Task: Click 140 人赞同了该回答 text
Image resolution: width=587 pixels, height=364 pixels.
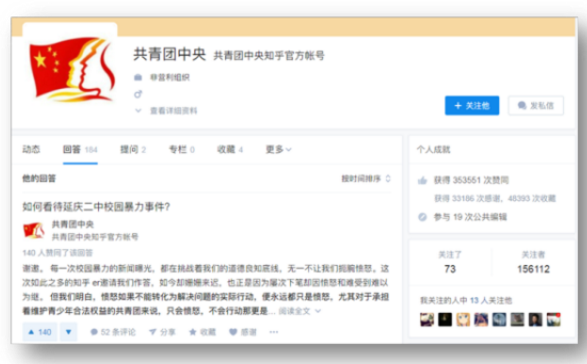Action: (x=57, y=253)
